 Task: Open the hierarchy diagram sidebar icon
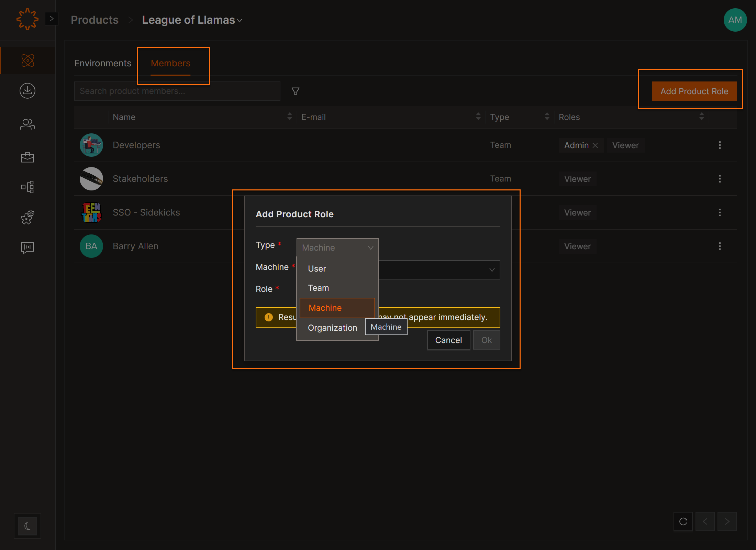click(27, 187)
